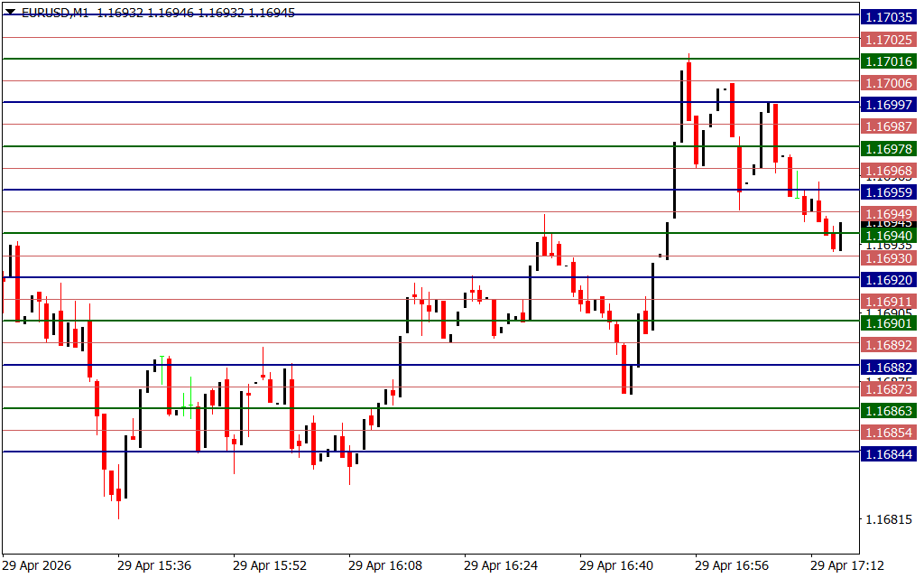Select the 29 Apr 16:24 time marker
Screen dimensions: 924x578
pyautogui.click(x=500, y=565)
